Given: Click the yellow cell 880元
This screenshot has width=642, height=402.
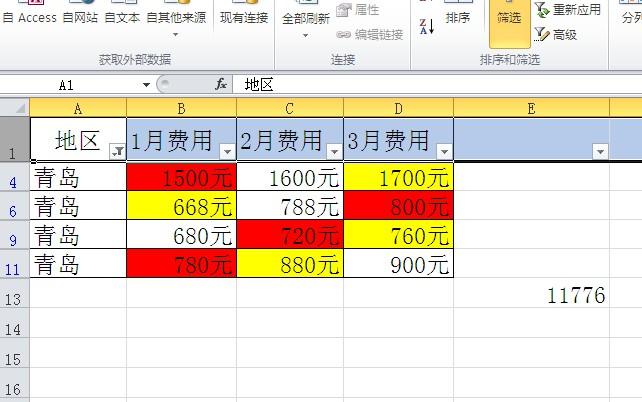Looking at the screenshot, I should click(290, 264).
